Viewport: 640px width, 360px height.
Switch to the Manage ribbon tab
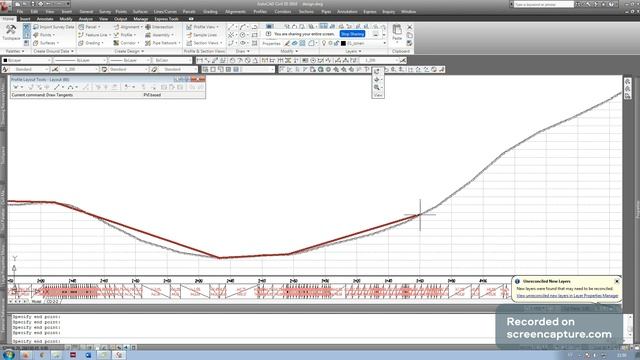pyautogui.click(x=140, y=19)
